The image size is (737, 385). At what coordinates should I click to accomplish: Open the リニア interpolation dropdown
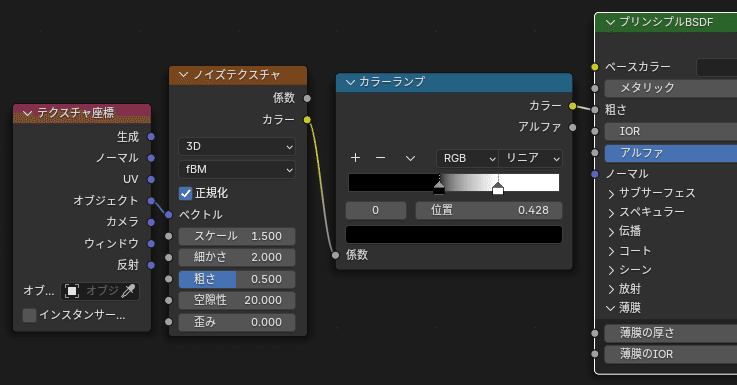click(530, 158)
